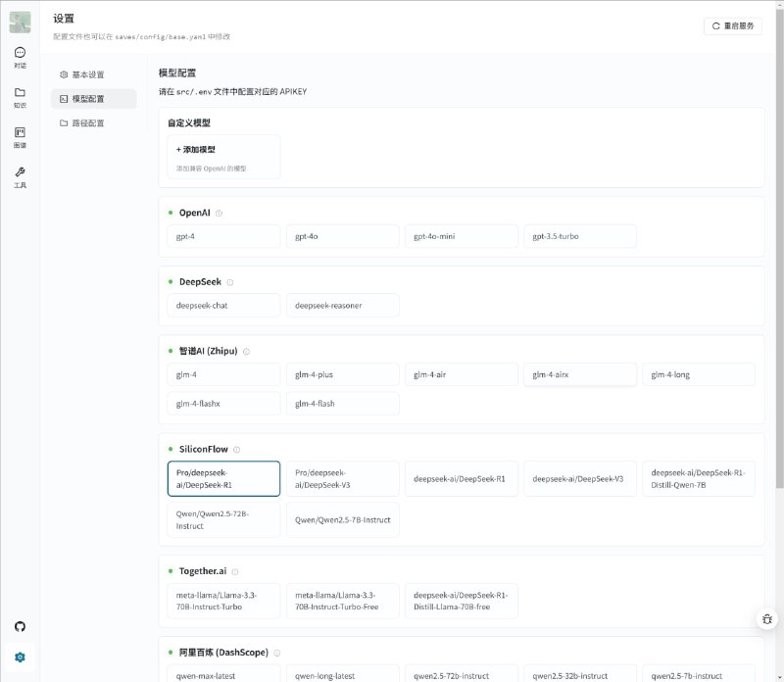Screen dimensions: 784x682
Task: Click the GitHub icon near the bottom left
Action: coord(20,626)
